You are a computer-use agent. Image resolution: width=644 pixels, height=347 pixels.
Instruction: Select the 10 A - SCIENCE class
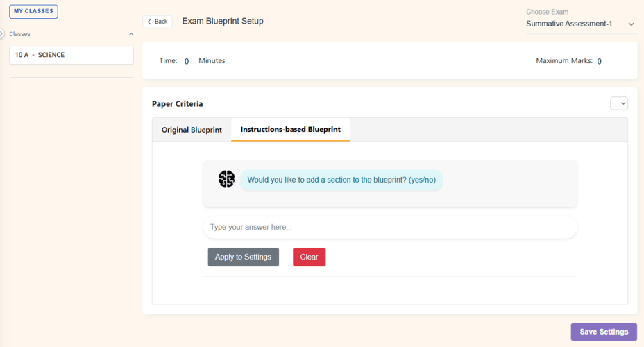click(71, 55)
